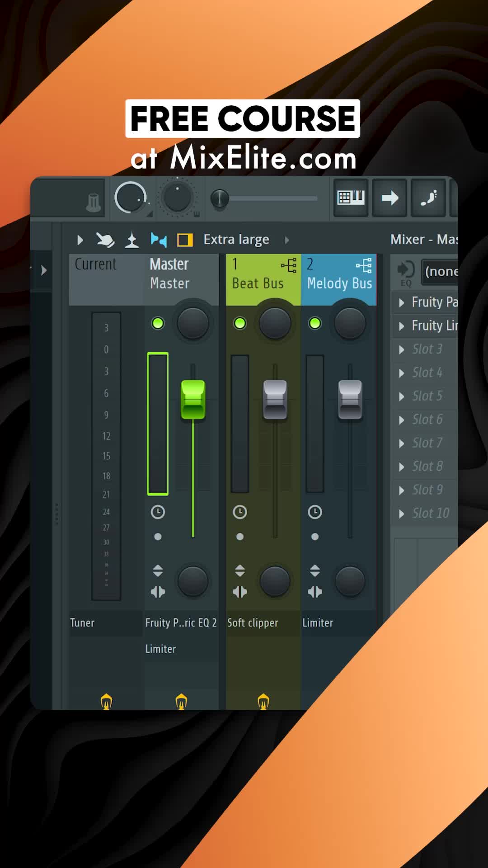The width and height of the screenshot is (488, 868).
Task: Toggle the Melody Bus record arm dot
Action: (315, 537)
